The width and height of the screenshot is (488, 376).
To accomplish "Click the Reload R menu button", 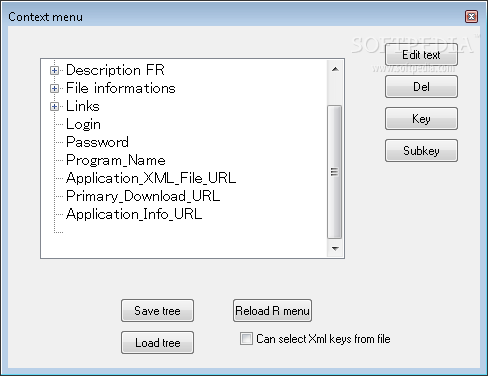I will pyautogui.click(x=272, y=311).
